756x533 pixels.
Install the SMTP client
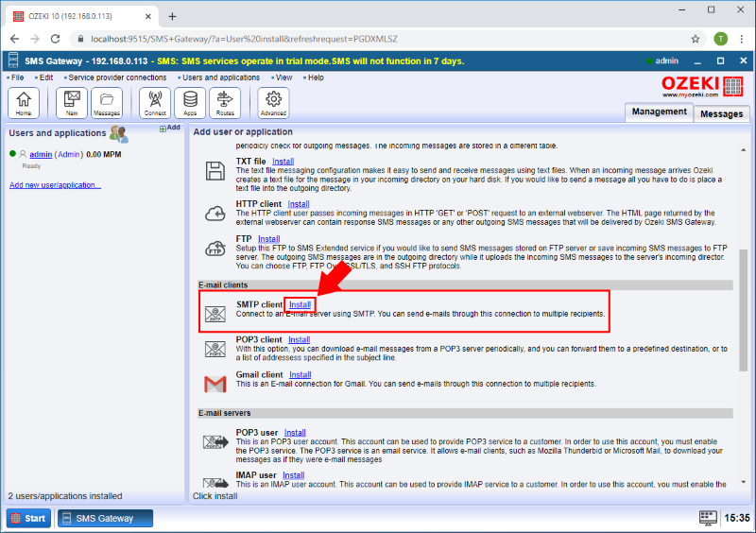(300, 304)
